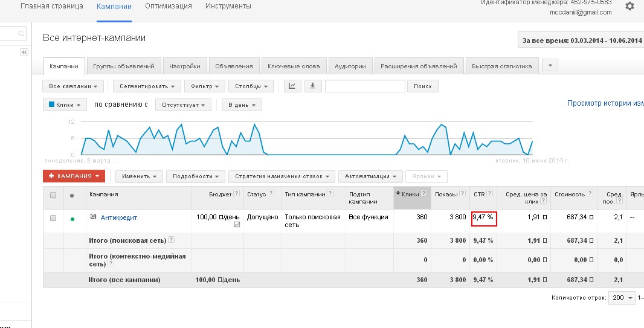644x328 pixels.
Task: Open the Фильтр dropdown
Action: [205, 86]
